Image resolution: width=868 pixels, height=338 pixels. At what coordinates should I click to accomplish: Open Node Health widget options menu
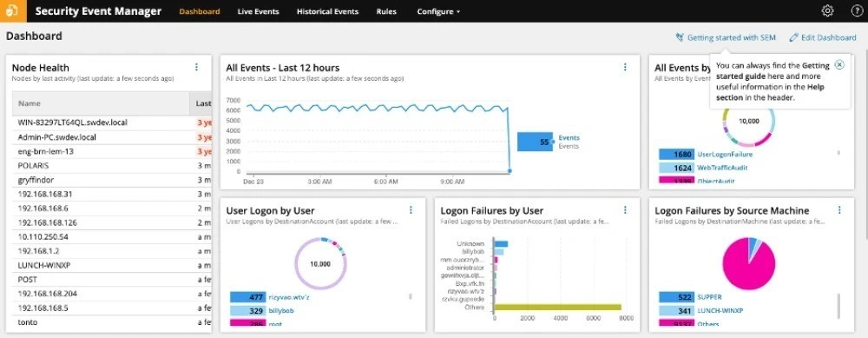[196, 67]
